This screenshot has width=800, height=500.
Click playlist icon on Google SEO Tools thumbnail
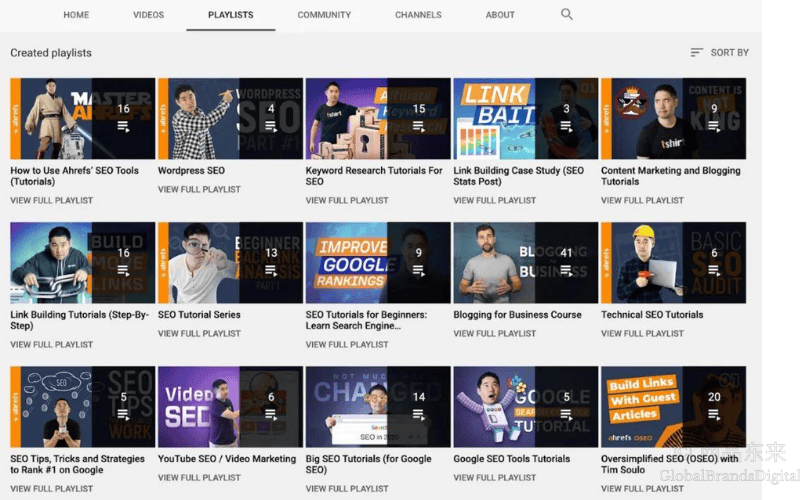tap(566, 415)
